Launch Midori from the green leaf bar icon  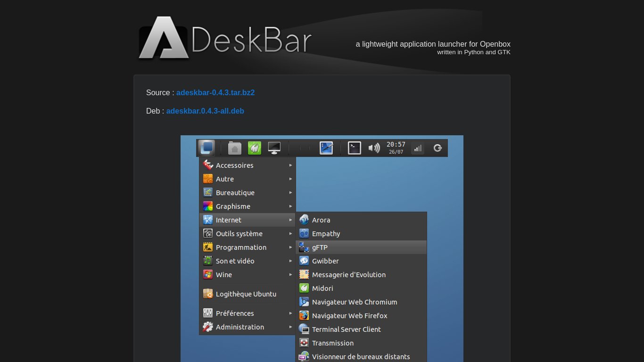255,148
